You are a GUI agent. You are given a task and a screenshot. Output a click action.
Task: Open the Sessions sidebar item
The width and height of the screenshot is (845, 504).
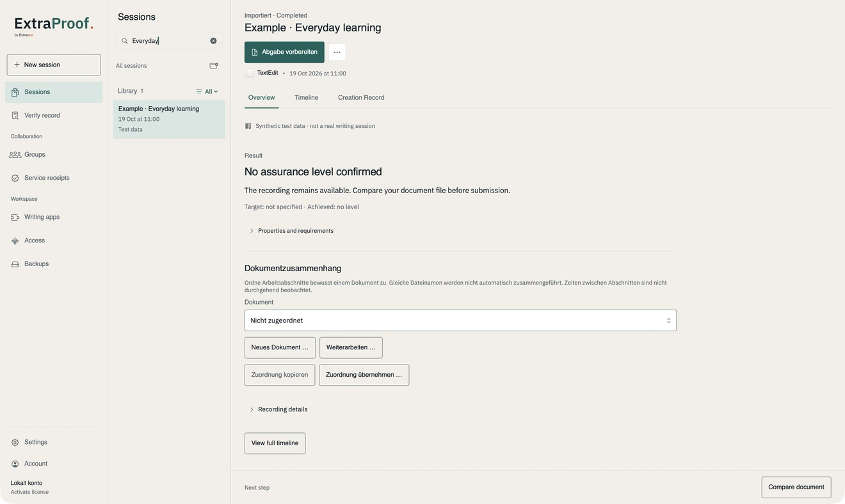point(54,92)
